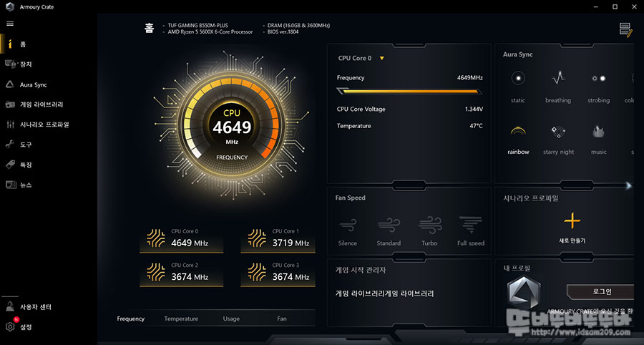Click the edit layout icon at top right

[625, 30]
